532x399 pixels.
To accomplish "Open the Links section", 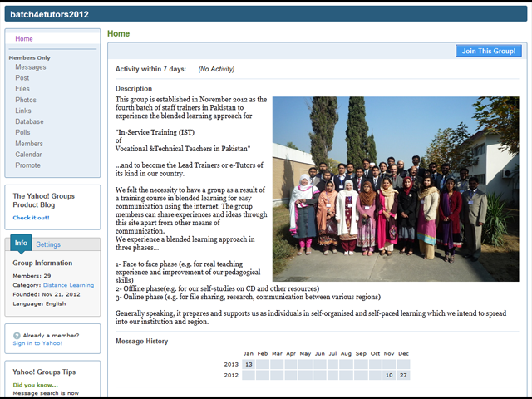I will point(23,111).
